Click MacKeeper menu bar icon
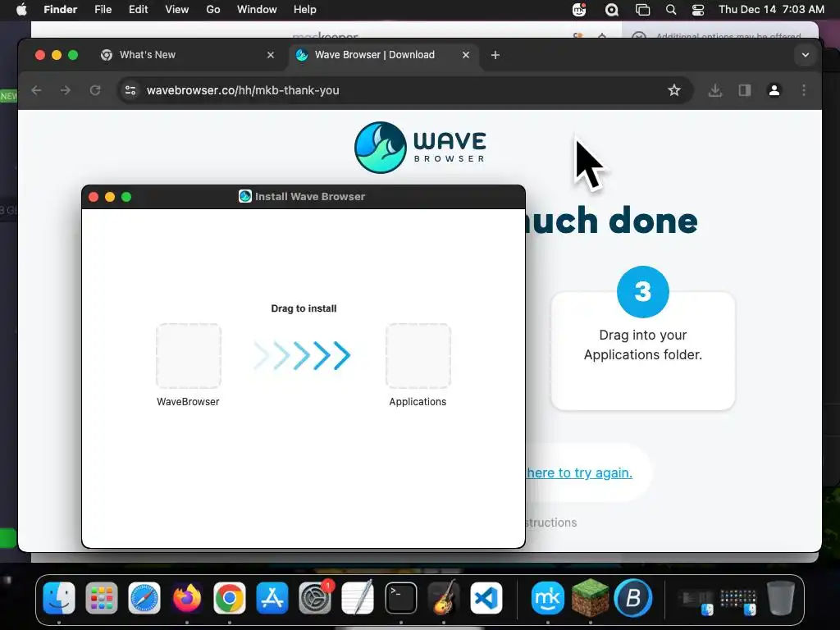The height and width of the screenshot is (630, 840). tap(579, 10)
